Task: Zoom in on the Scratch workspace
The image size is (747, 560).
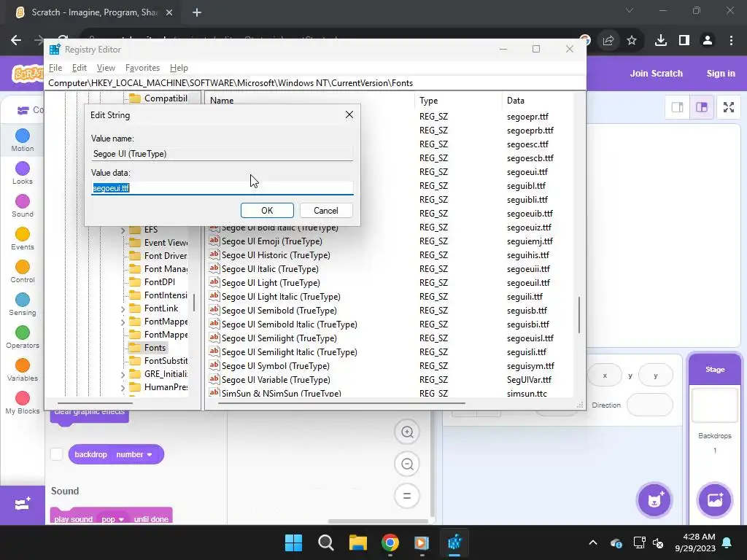Action: click(x=407, y=432)
